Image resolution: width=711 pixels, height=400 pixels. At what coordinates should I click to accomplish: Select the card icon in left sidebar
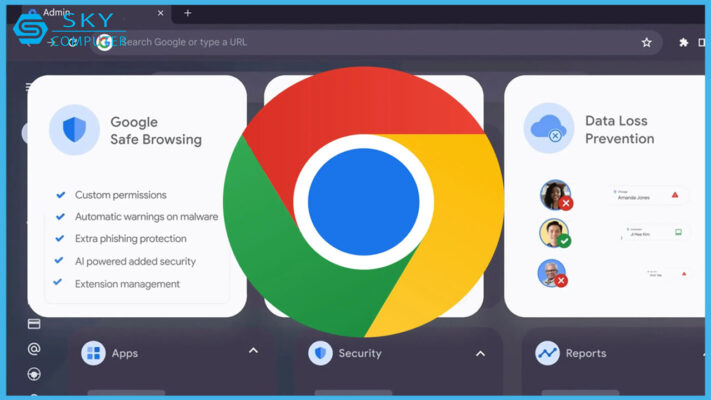34,324
